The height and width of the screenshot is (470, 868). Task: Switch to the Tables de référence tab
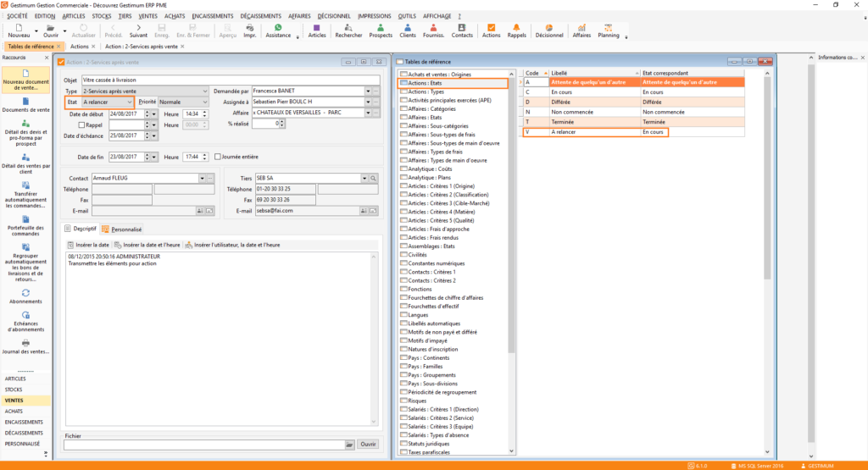(x=31, y=47)
